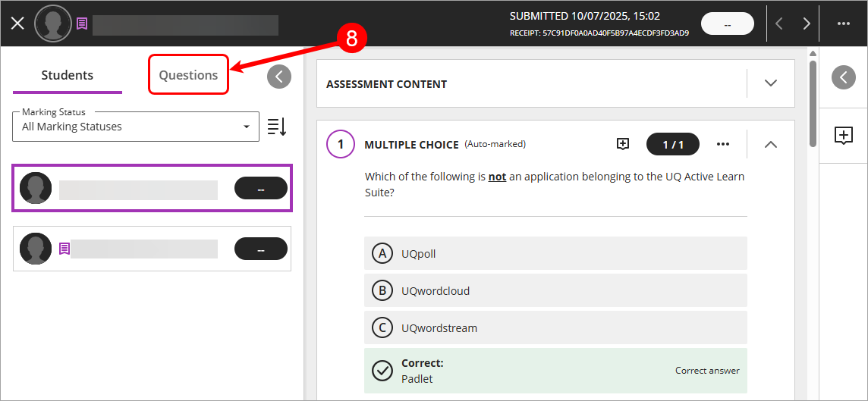Switch to the Questions tab
This screenshot has width=868, height=401.
click(188, 75)
